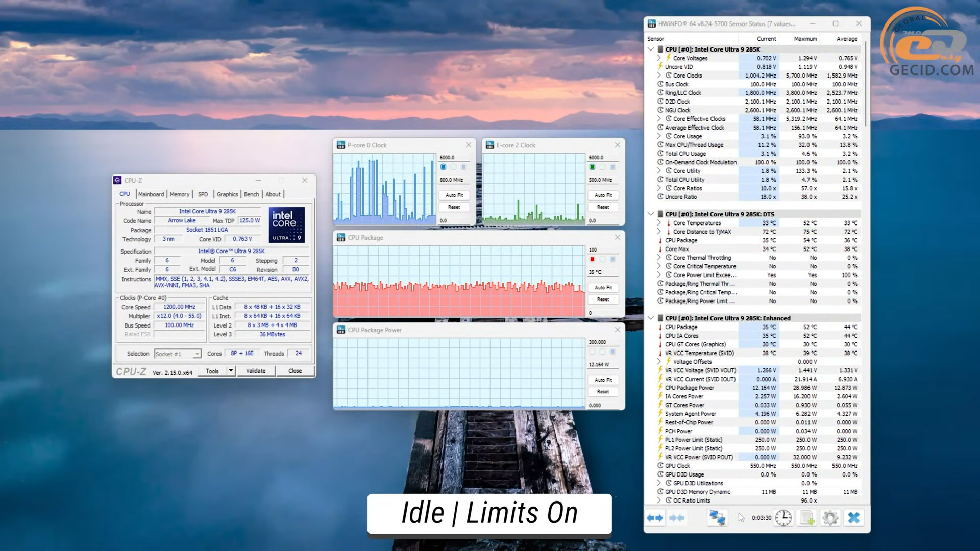Expand the Core Temperatures row
Screen dimensions: 980x551
click(659, 223)
